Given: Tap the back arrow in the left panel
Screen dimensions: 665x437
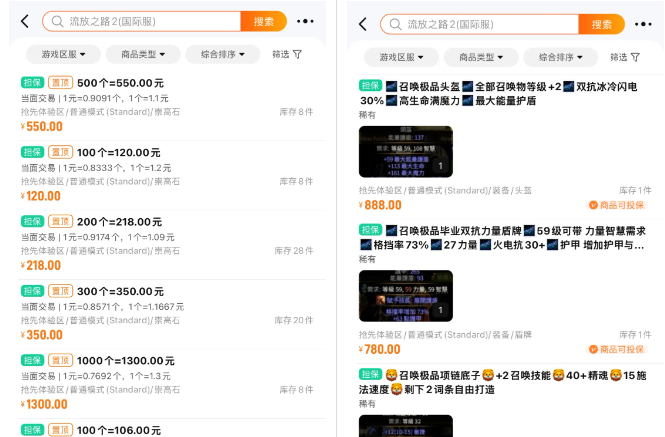Looking at the screenshot, I should [25, 21].
